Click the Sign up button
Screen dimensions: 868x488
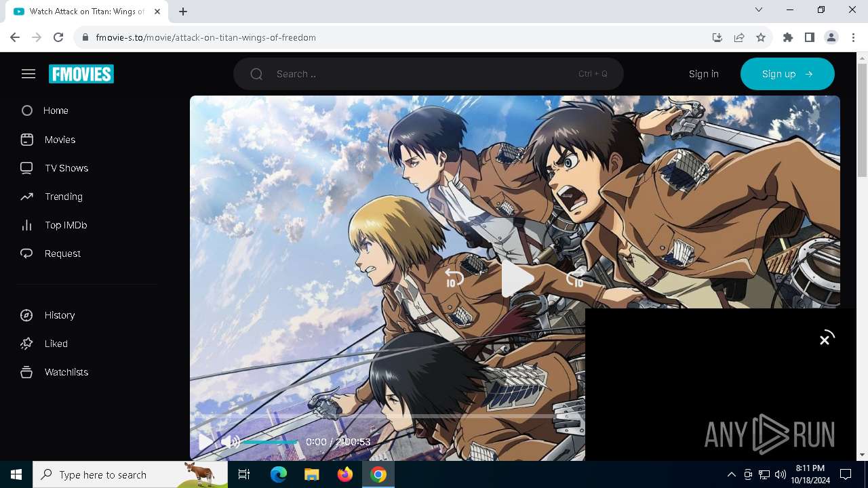[787, 74]
